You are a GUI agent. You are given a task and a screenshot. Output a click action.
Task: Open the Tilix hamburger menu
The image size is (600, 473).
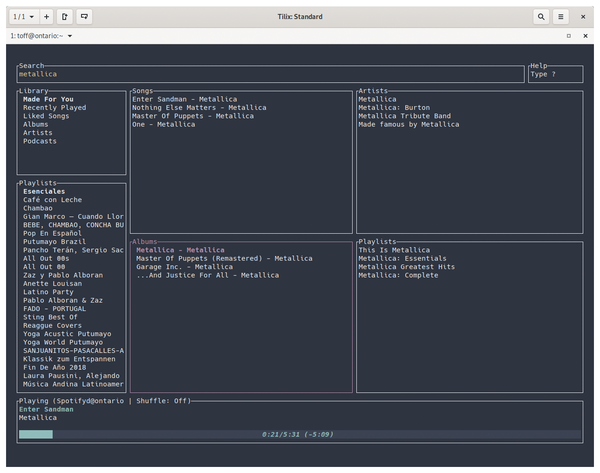click(x=561, y=17)
